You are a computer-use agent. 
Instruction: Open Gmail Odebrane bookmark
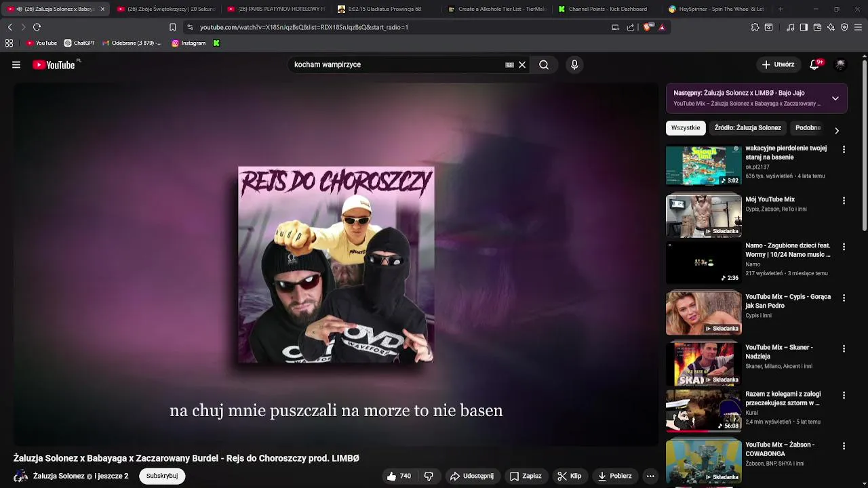132,43
